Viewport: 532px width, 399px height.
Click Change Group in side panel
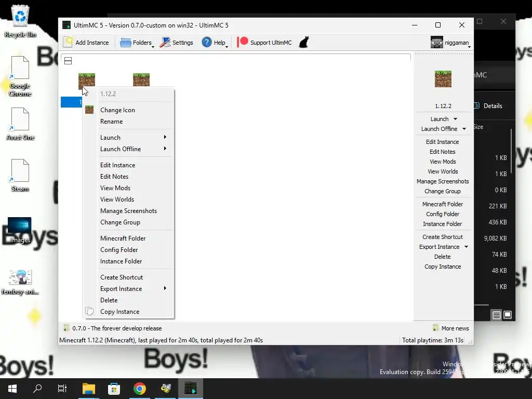[x=443, y=191]
